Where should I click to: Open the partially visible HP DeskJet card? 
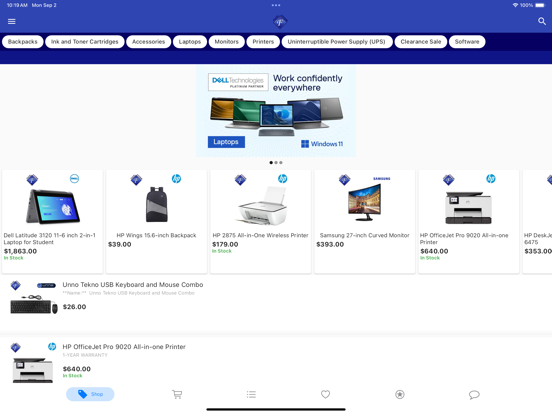[537, 221]
